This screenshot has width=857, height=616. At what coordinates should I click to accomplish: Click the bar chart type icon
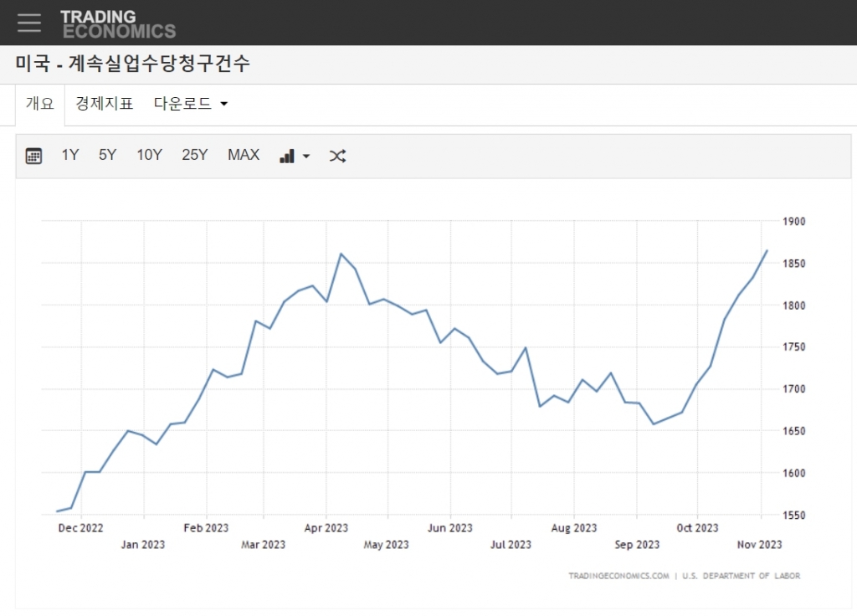287,156
